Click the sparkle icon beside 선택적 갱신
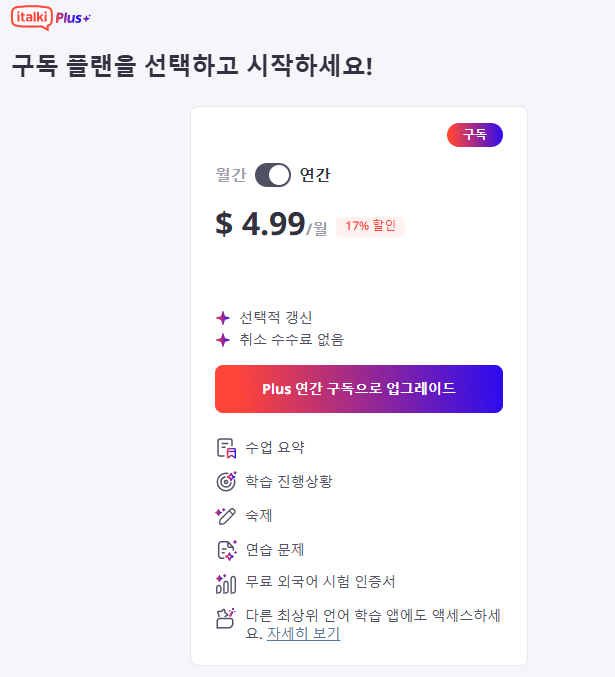The image size is (615, 677). pyautogui.click(x=223, y=318)
